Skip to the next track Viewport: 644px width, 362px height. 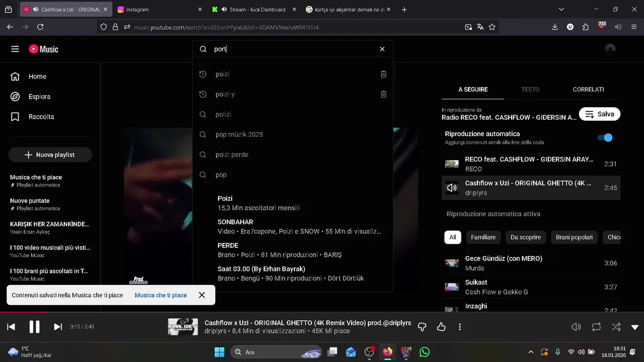point(58,327)
